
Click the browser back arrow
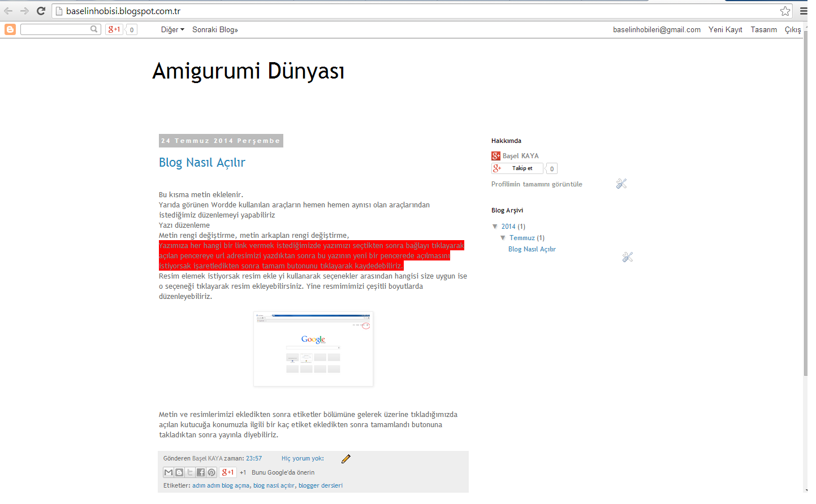pyautogui.click(x=8, y=11)
